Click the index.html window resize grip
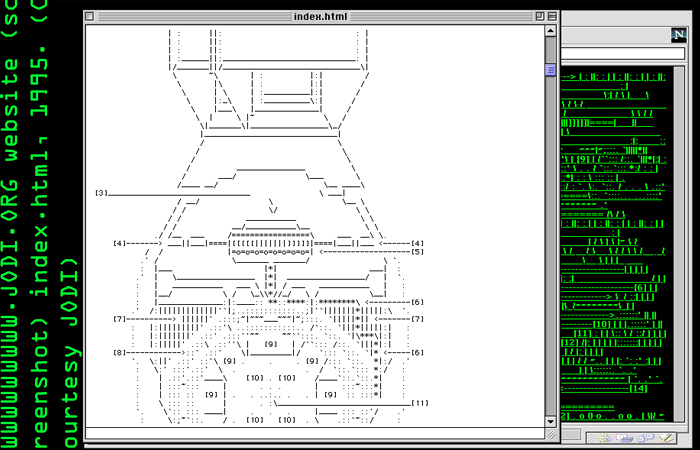Image resolution: width=700 pixels, height=450 pixels. pyautogui.click(x=551, y=433)
